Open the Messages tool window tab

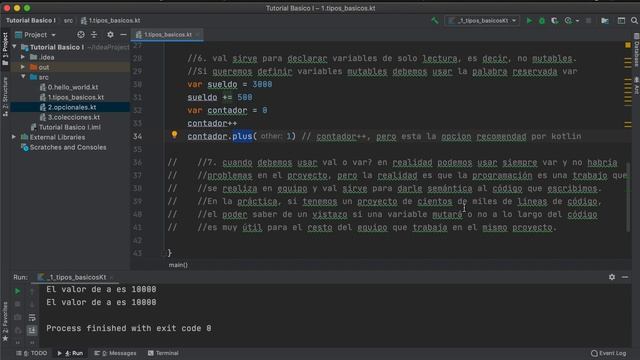click(116, 353)
